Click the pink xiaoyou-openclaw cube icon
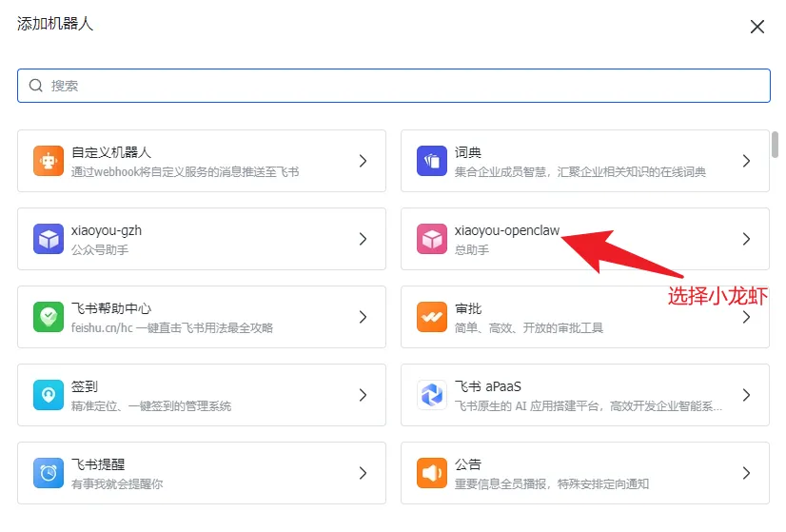The height and width of the screenshot is (532, 786). click(432, 239)
